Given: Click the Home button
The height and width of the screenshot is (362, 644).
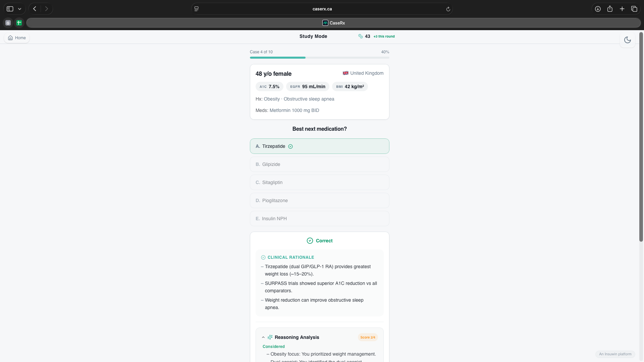Looking at the screenshot, I should pyautogui.click(x=17, y=38).
